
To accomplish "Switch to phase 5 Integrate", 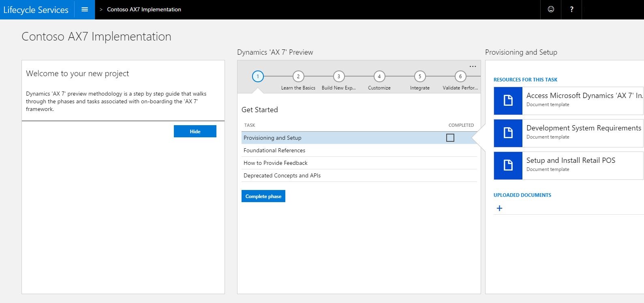I will (420, 76).
